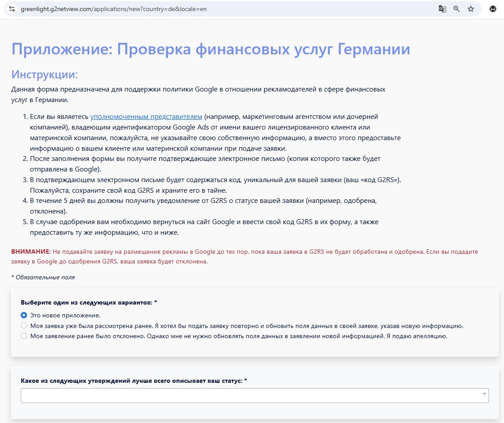The width and height of the screenshot is (504, 423).
Task: Select the 'Это новое приложение' radio option
Action: (x=24, y=315)
